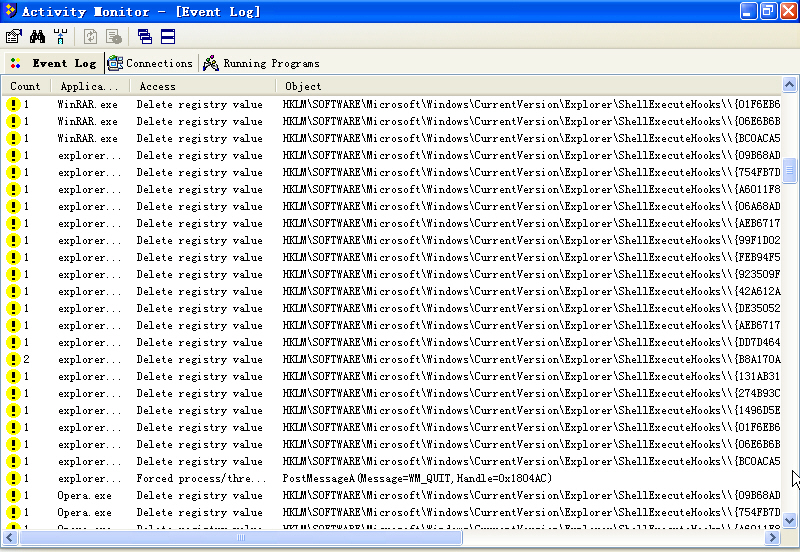Click the greyed refresh document icon
Screen dimensions: 800x552
point(90,36)
